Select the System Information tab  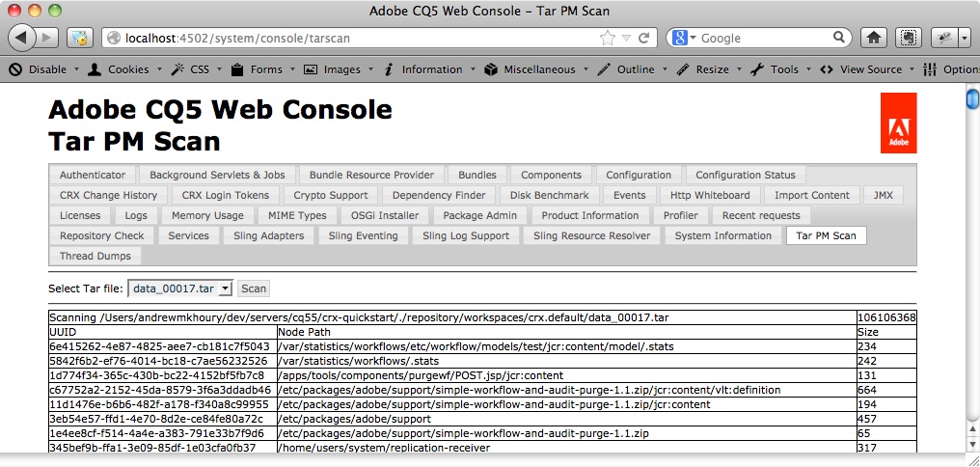click(722, 235)
